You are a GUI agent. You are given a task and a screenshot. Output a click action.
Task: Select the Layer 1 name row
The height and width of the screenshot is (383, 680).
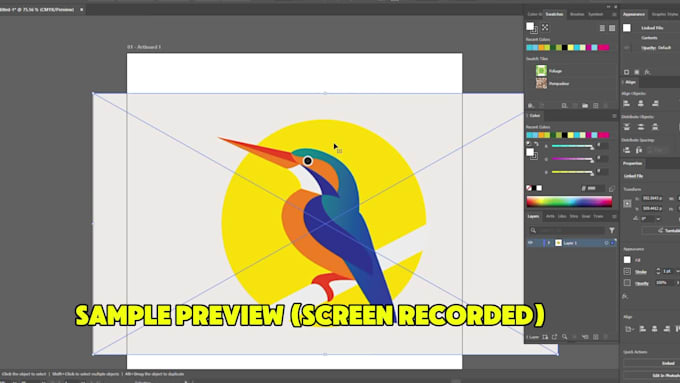pyautogui.click(x=571, y=243)
